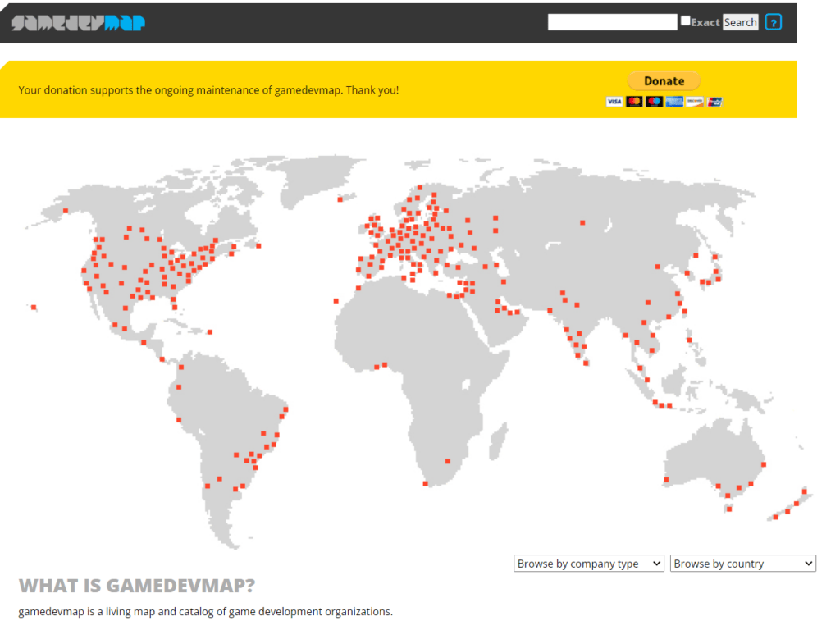Select the marker in South Africa
Viewport: 840px width, 630px height.
[x=425, y=484]
